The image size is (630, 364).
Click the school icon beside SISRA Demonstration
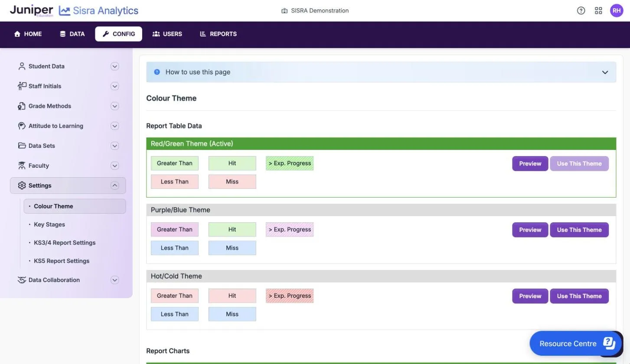284,11
